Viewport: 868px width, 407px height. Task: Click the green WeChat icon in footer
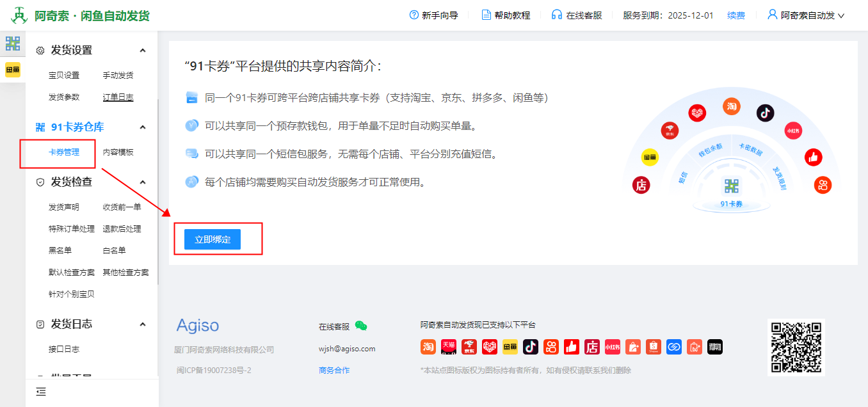point(361,326)
